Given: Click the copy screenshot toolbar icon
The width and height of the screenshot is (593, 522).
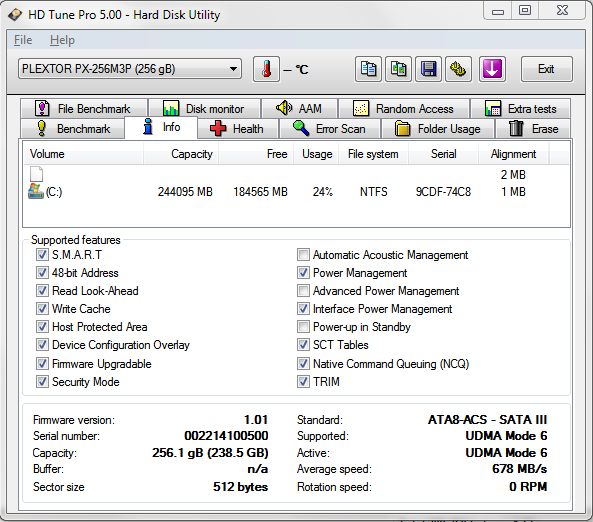Looking at the screenshot, I should [399, 69].
